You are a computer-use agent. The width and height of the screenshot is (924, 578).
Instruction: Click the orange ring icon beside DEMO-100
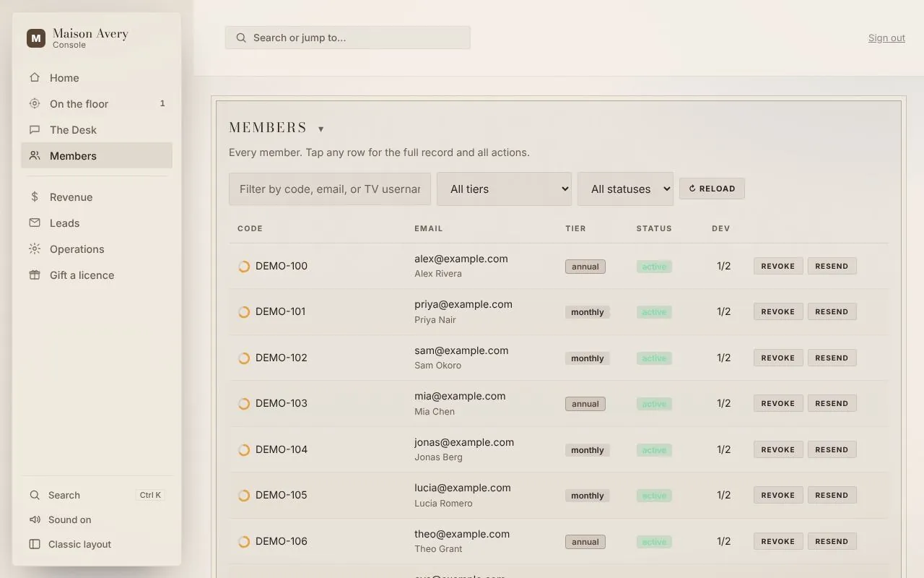tap(244, 266)
